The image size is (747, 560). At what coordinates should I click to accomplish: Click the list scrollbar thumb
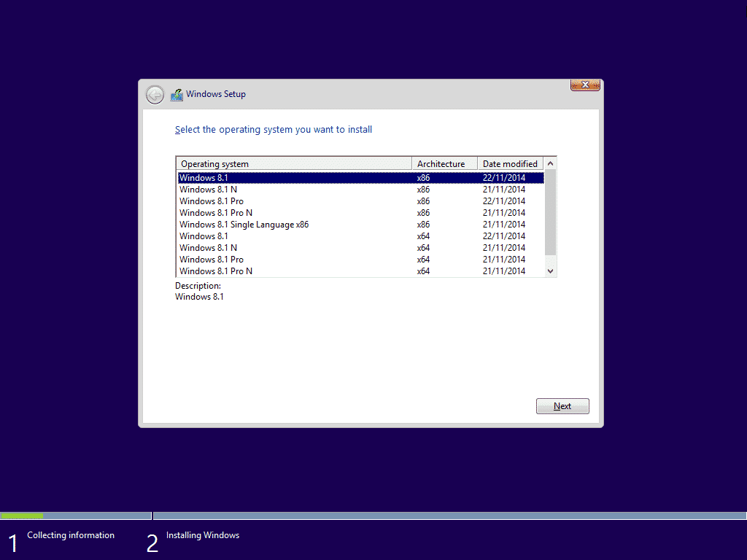coord(550,211)
